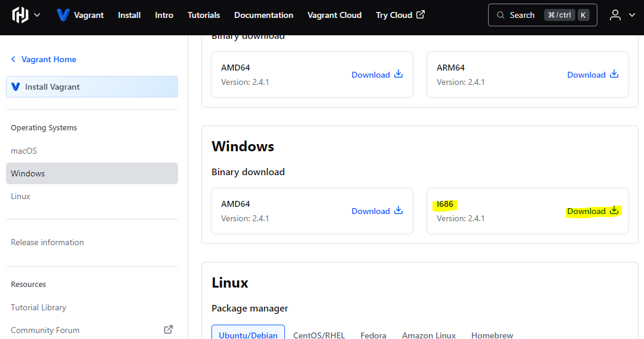Open Release information link
644x339 pixels.
(47, 242)
